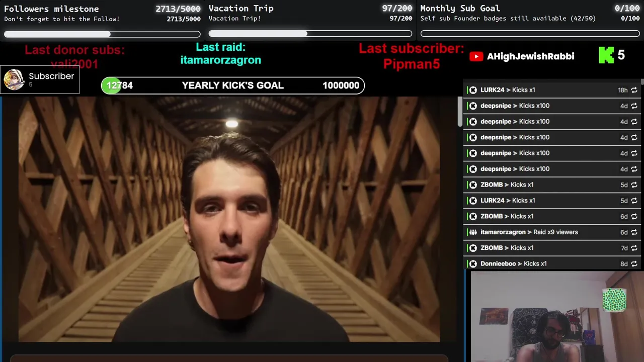This screenshot has width=644, height=362.
Task: Click the activity feed scrollbar
Action: pos(642,81)
